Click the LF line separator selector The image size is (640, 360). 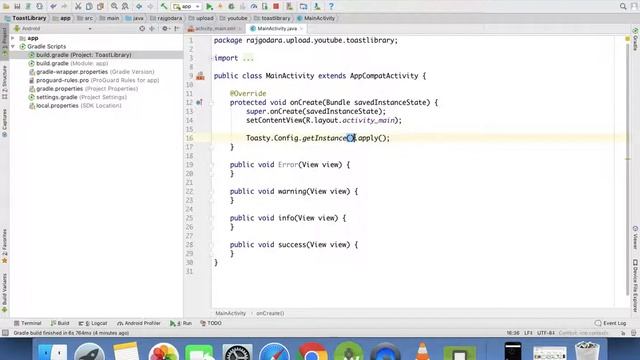528,333
